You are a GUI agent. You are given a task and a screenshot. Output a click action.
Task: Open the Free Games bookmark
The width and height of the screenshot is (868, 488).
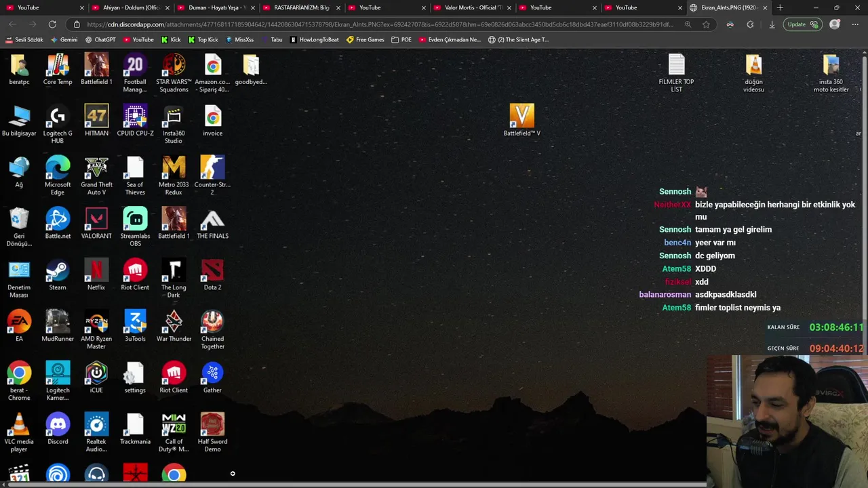click(x=365, y=39)
